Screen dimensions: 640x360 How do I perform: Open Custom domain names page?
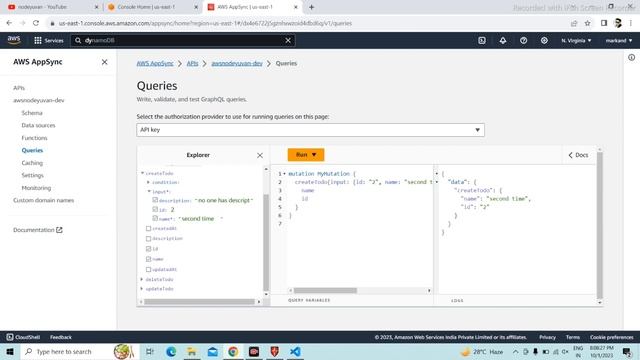pos(43,200)
